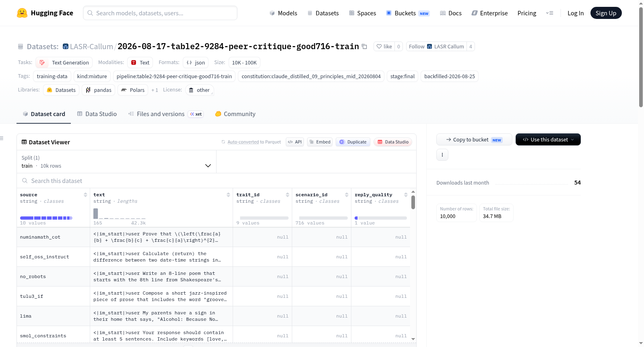Click the source column class distribution bar
The image size is (644, 347).
point(46,218)
